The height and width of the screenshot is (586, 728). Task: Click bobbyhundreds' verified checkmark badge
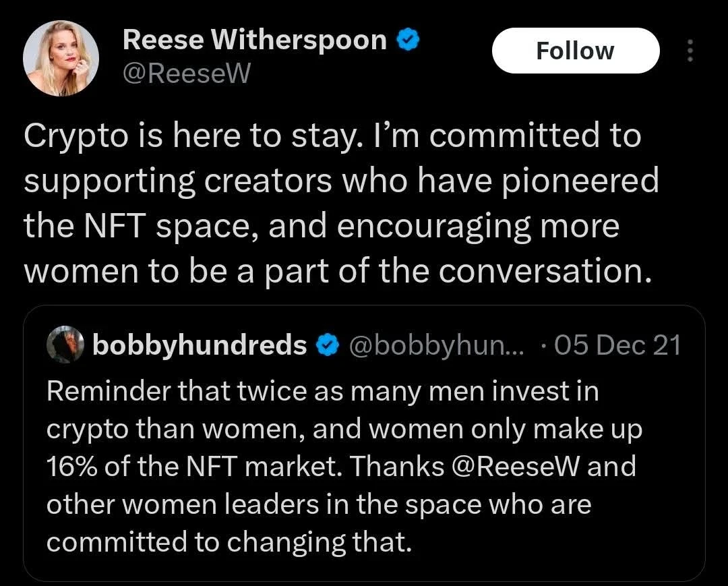[x=328, y=346]
